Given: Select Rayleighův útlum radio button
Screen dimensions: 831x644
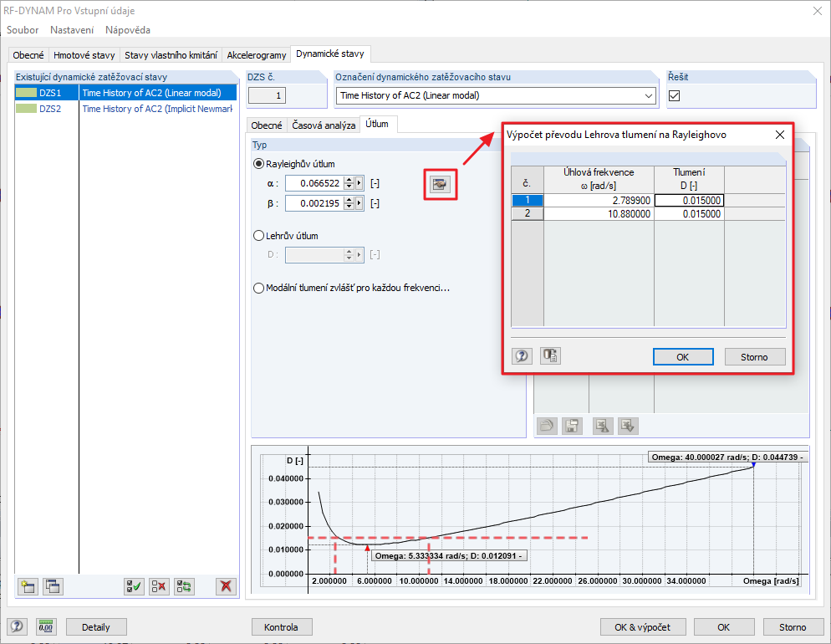Looking at the screenshot, I should pos(258,164).
